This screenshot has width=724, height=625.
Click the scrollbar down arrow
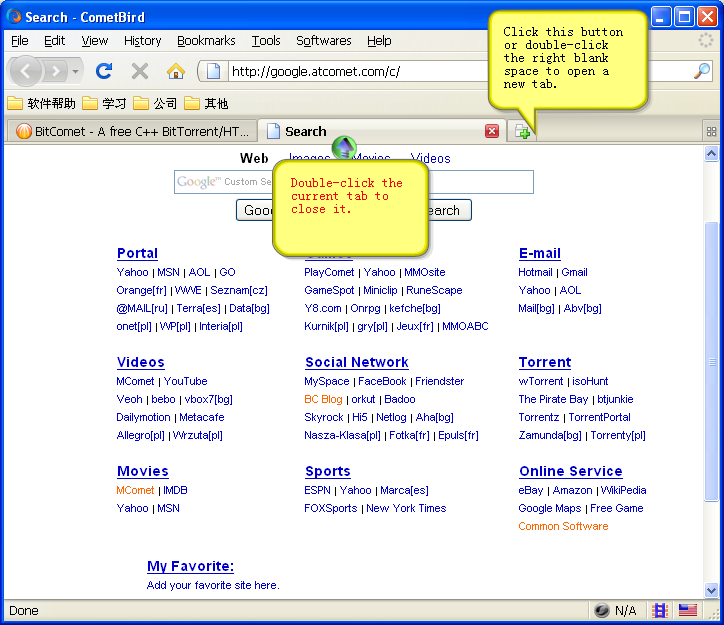(x=711, y=590)
